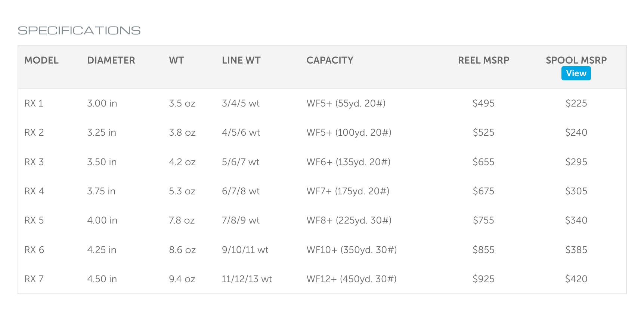The width and height of the screenshot is (644, 317).
Task: Click the MODEL column header
Action: (x=41, y=60)
